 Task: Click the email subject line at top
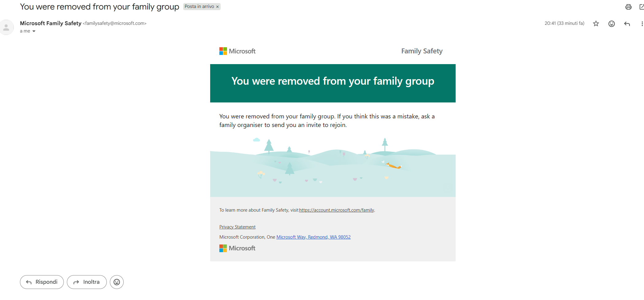(x=99, y=7)
